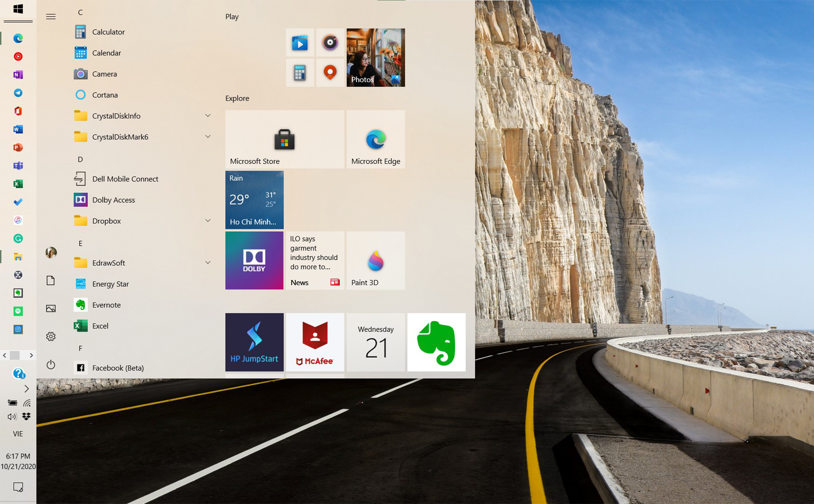Screen dimensions: 814x504
Task: Open File Explorer from the taskbar
Action: pyautogui.click(x=18, y=257)
